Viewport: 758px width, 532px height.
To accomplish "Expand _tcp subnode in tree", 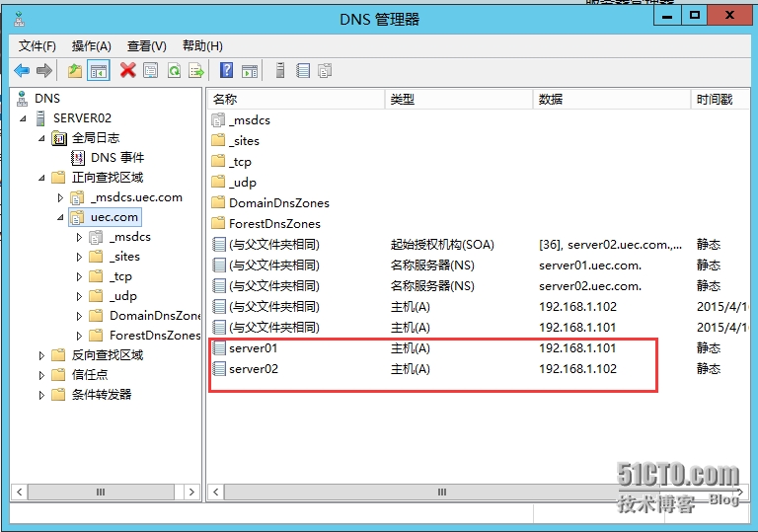I will point(79,276).
